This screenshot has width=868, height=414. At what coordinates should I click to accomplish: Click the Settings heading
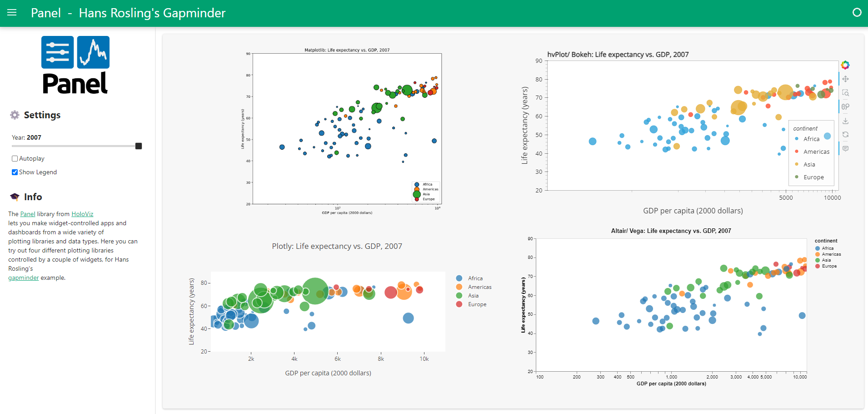[x=42, y=115]
